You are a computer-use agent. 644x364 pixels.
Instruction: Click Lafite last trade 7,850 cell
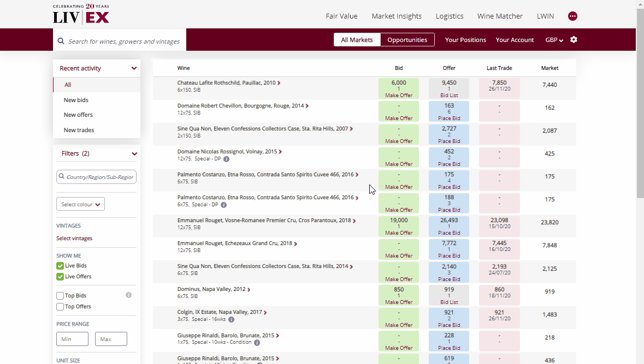499,88
